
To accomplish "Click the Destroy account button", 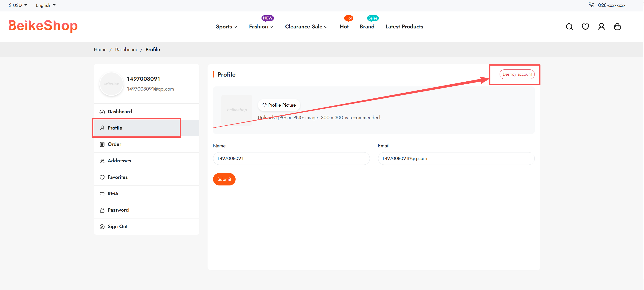I will [x=517, y=74].
